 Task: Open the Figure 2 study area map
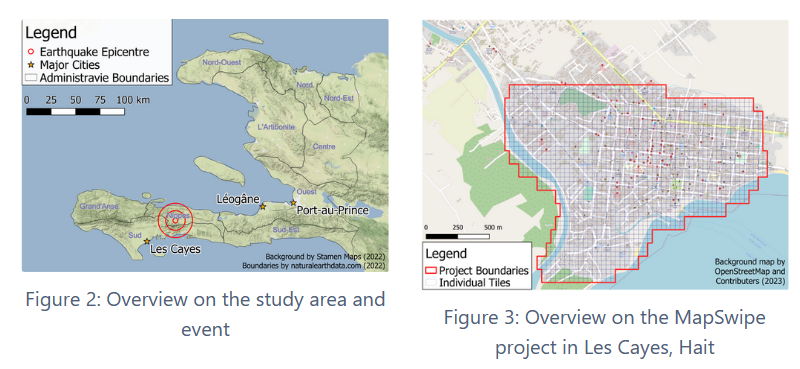tap(205, 145)
